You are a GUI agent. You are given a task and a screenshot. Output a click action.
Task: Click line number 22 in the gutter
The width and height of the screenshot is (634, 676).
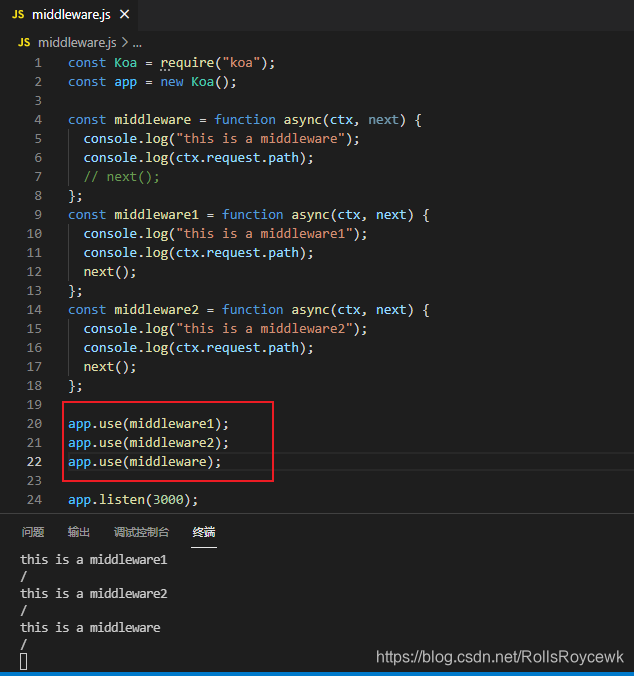pyautogui.click(x=34, y=462)
